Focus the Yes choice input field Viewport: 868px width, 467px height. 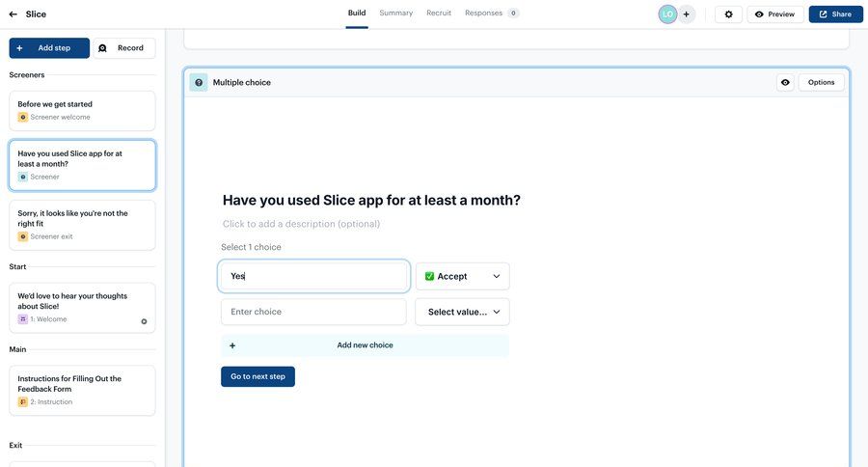313,276
